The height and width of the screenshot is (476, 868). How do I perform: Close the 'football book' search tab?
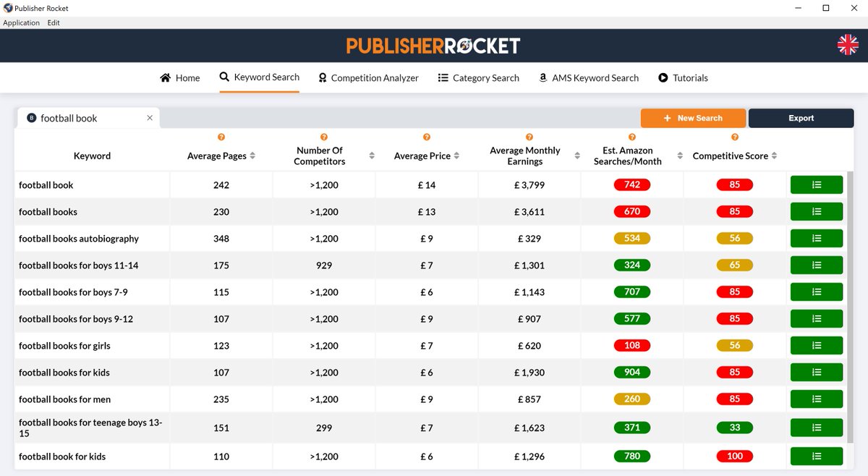[150, 118]
